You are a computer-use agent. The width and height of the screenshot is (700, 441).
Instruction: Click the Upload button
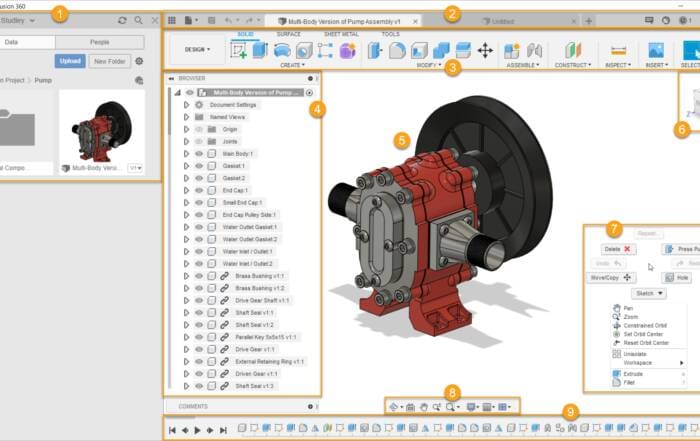(70, 61)
